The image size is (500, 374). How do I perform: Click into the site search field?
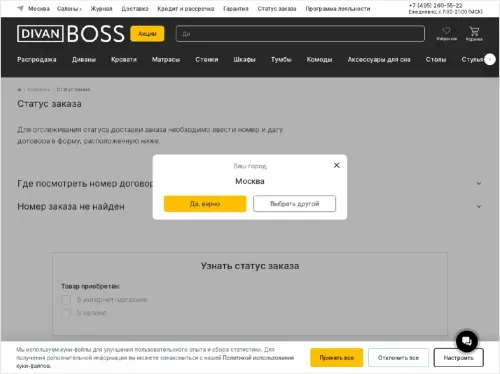point(300,34)
